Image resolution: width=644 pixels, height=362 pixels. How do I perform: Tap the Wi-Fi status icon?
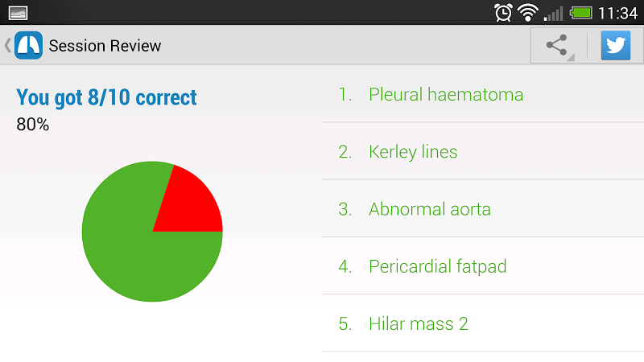click(x=528, y=12)
